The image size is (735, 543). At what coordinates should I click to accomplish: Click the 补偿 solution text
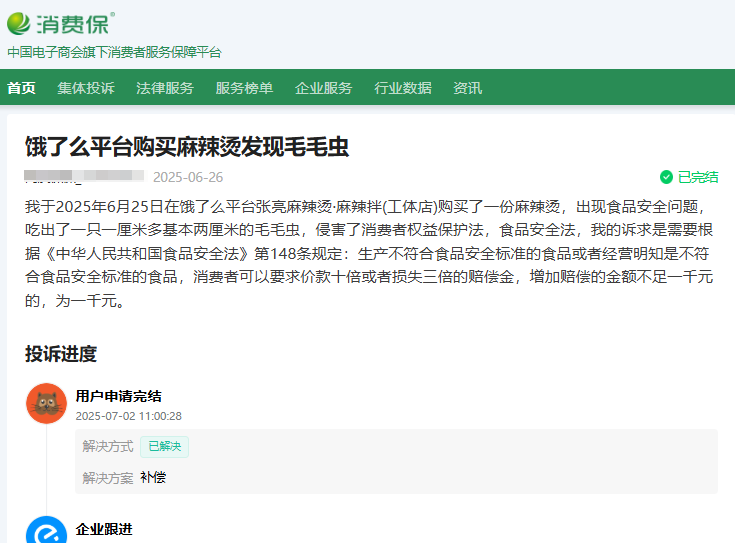pos(153,478)
